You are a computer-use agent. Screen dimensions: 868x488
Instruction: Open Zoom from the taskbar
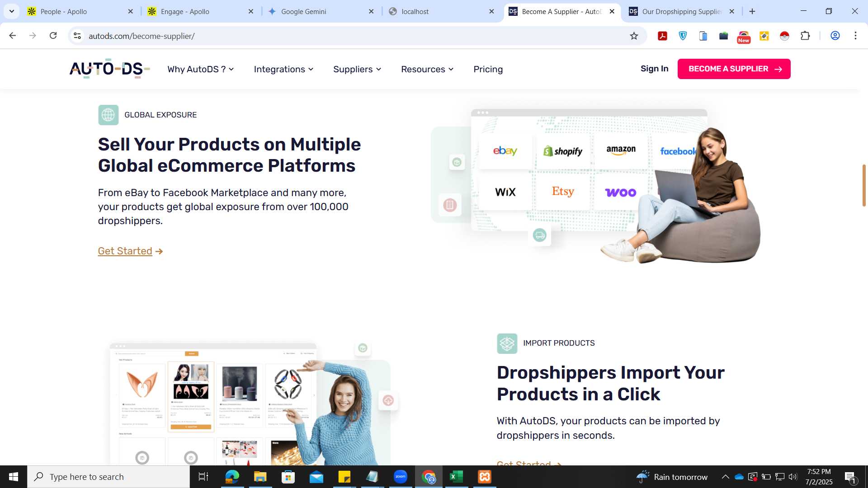click(400, 477)
